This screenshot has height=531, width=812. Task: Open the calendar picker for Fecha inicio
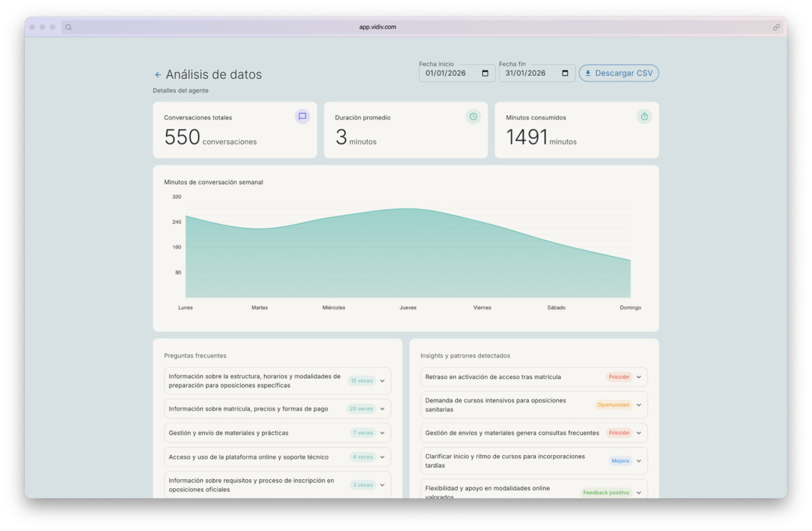tap(486, 73)
